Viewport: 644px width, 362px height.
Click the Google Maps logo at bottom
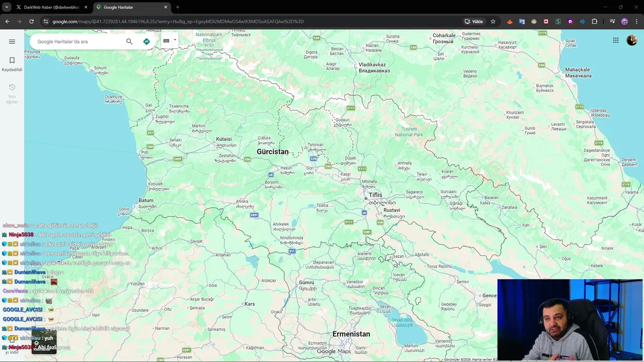click(334, 351)
